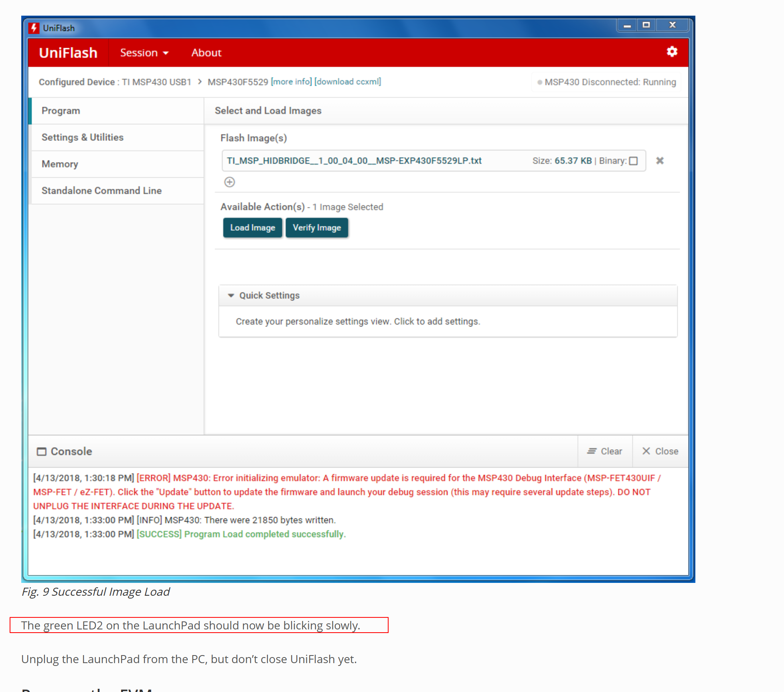Click the download ccxml link
This screenshot has height=692, width=784.
coord(348,82)
